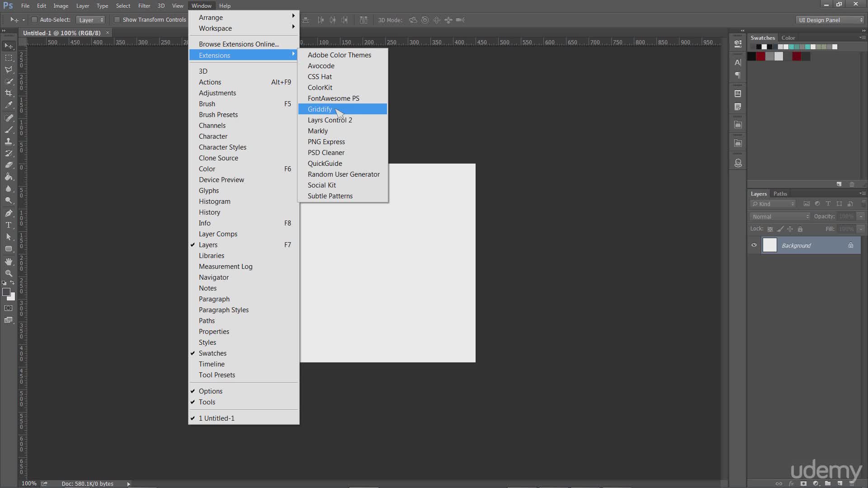The height and width of the screenshot is (488, 868).
Task: Toggle filter for type layers
Action: pos(828,204)
